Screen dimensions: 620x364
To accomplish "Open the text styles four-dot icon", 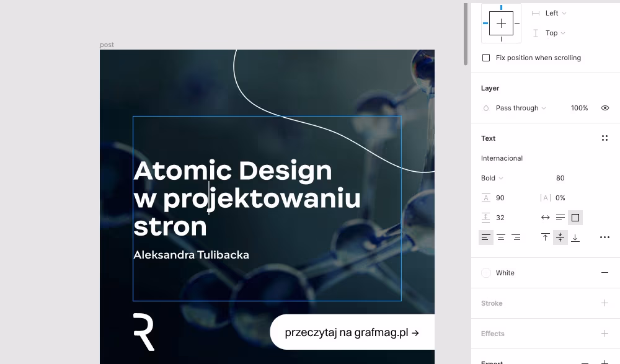I will 604,138.
